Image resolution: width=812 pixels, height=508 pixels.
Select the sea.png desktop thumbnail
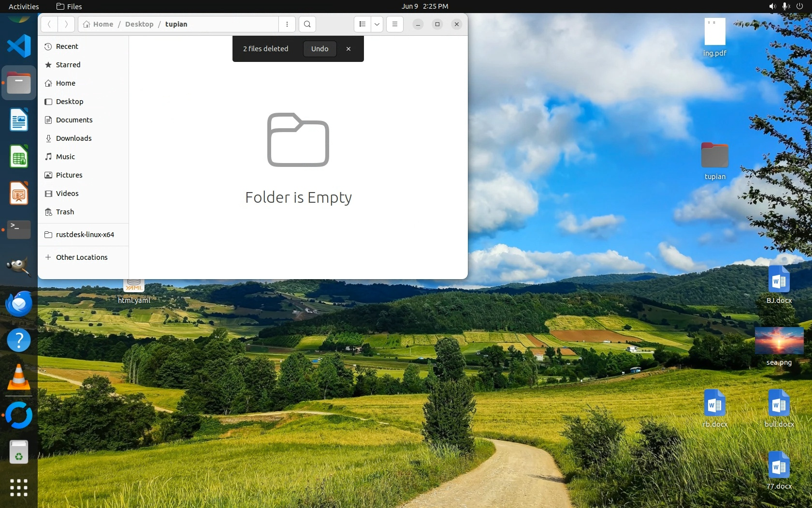tap(779, 341)
